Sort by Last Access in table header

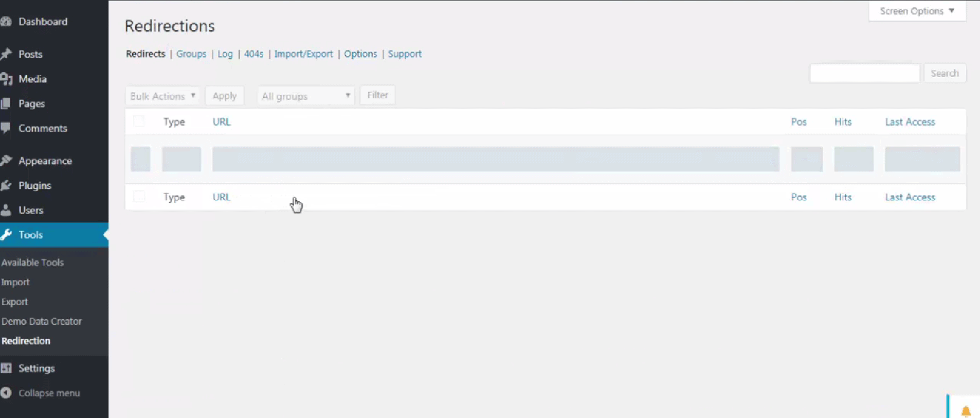[910, 121]
